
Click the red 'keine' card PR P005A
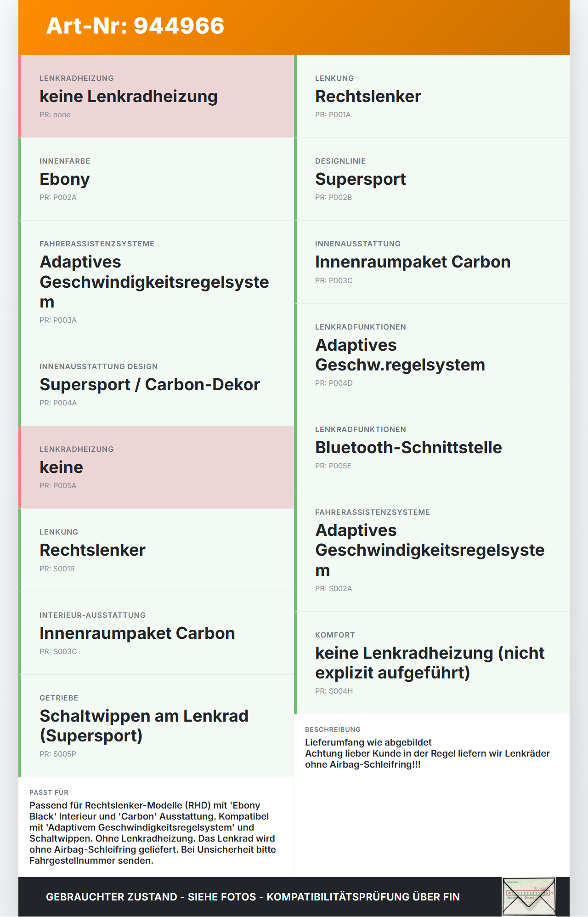pos(156,467)
